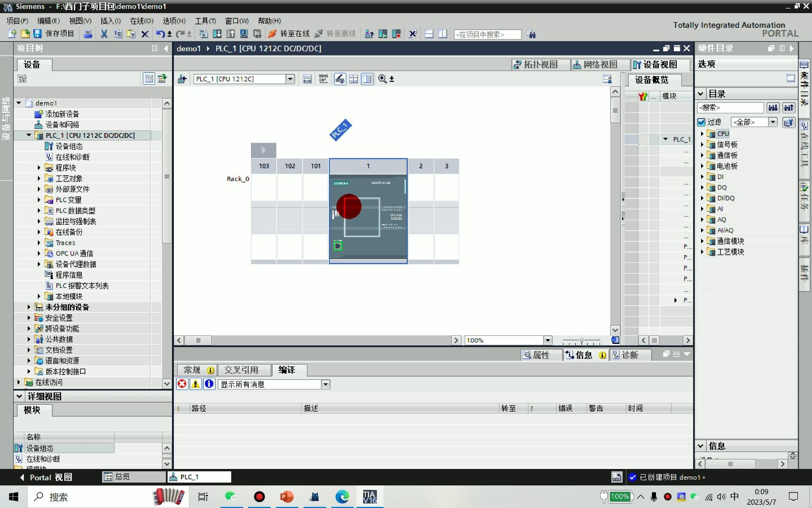Toggle the page break display icon
The height and width of the screenshot is (508, 812).
coord(353,79)
